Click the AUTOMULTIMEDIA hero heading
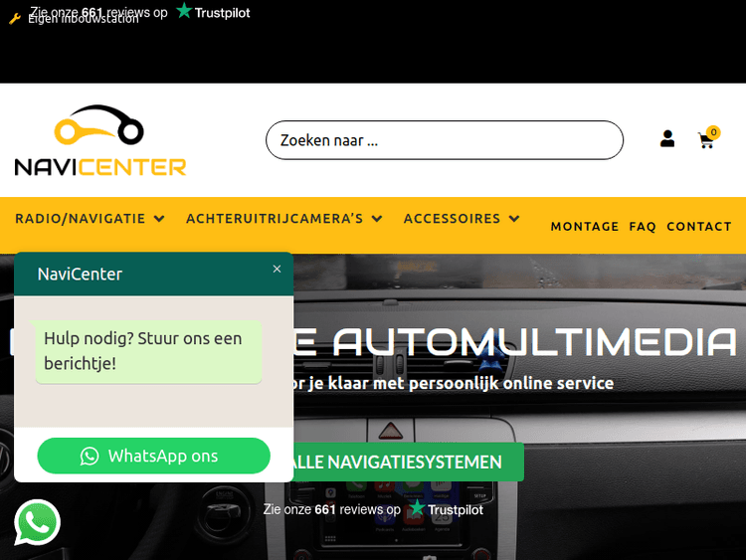Screen dimensions: 746x560 click(535, 342)
